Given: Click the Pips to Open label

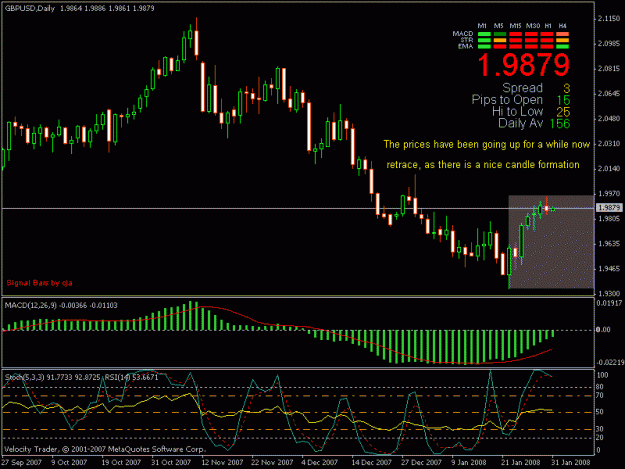Looking at the screenshot, I should tap(507, 100).
